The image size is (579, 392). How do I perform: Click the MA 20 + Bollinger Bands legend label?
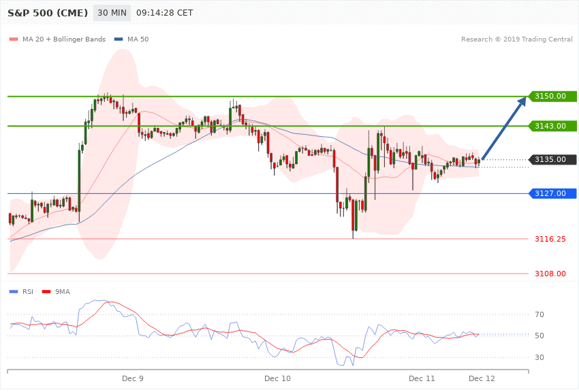(x=64, y=39)
